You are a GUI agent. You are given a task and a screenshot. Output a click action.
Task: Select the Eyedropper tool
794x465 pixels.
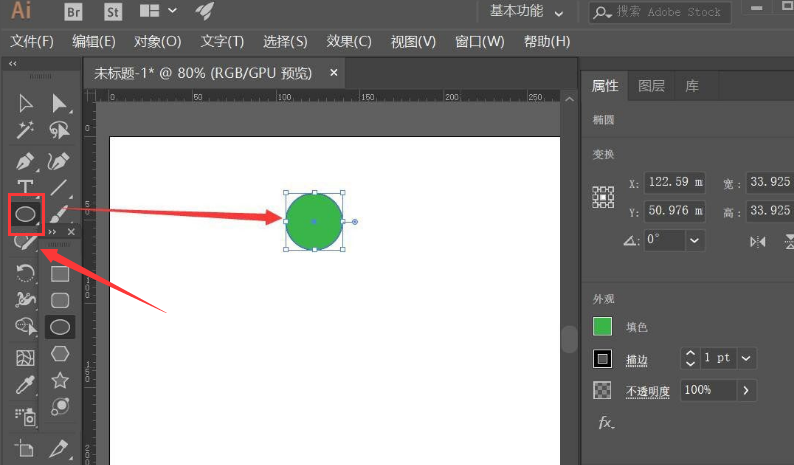pos(26,386)
